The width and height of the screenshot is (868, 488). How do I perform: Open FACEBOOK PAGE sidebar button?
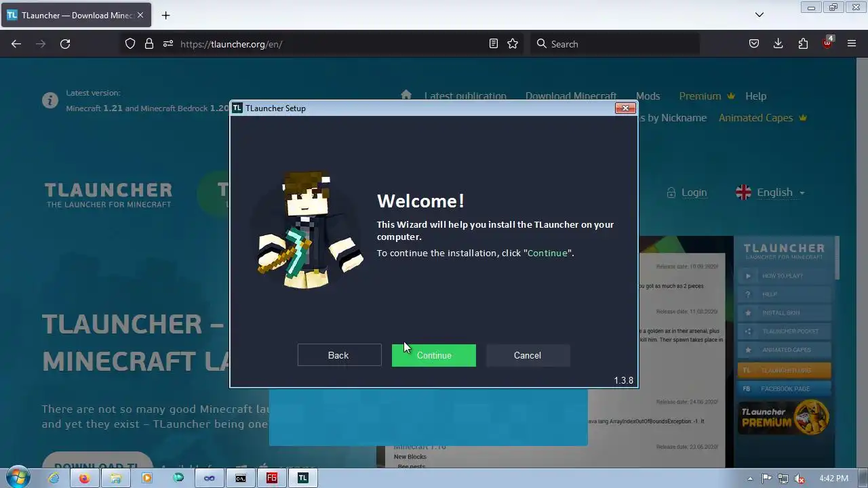point(784,389)
